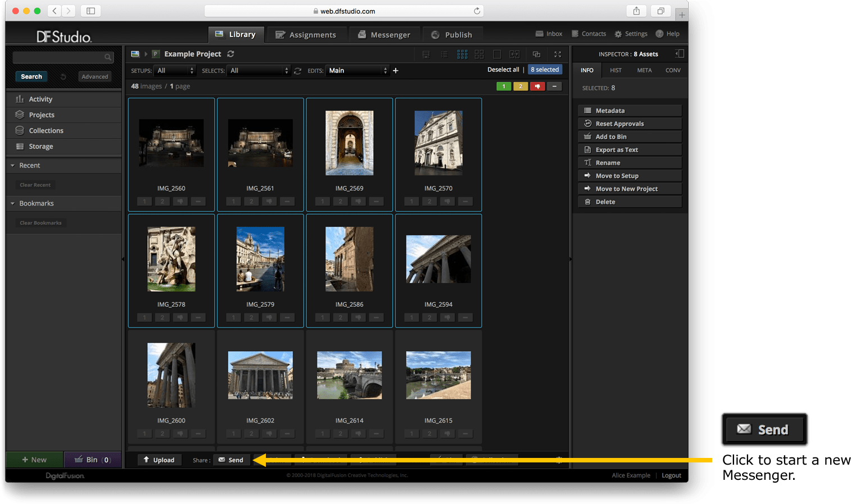
Task: Open Settings with the gear icon
Action: click(x=618, y=34)
